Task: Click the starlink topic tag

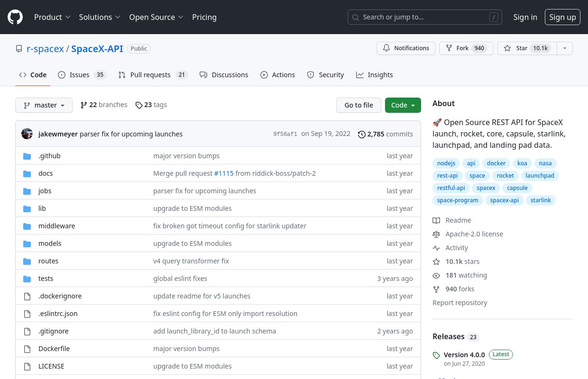Action: (x=541, y=200)
